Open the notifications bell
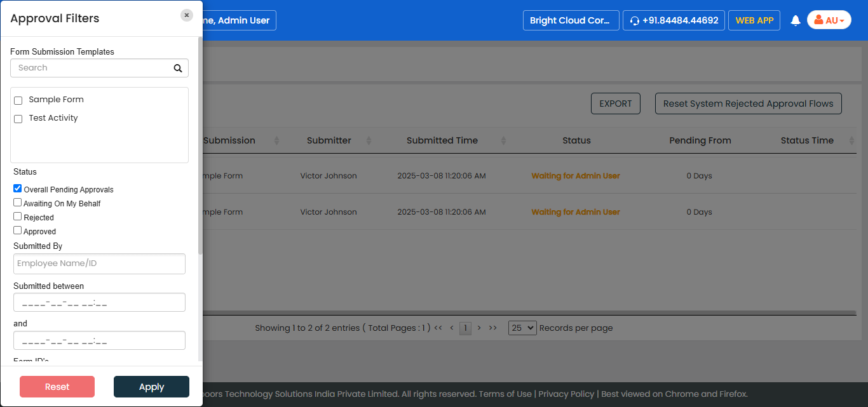The image size is (868, 407). pos(795,20)
